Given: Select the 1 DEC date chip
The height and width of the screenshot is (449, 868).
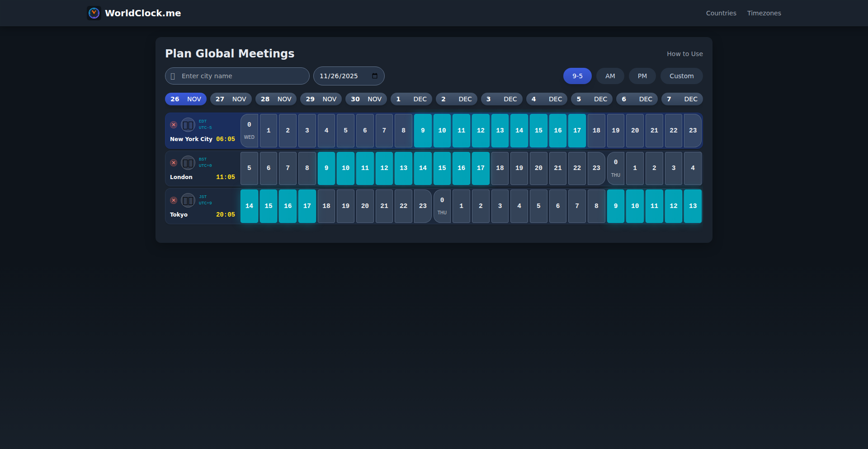Looking at the screenshot, I should tap(411, 99).
